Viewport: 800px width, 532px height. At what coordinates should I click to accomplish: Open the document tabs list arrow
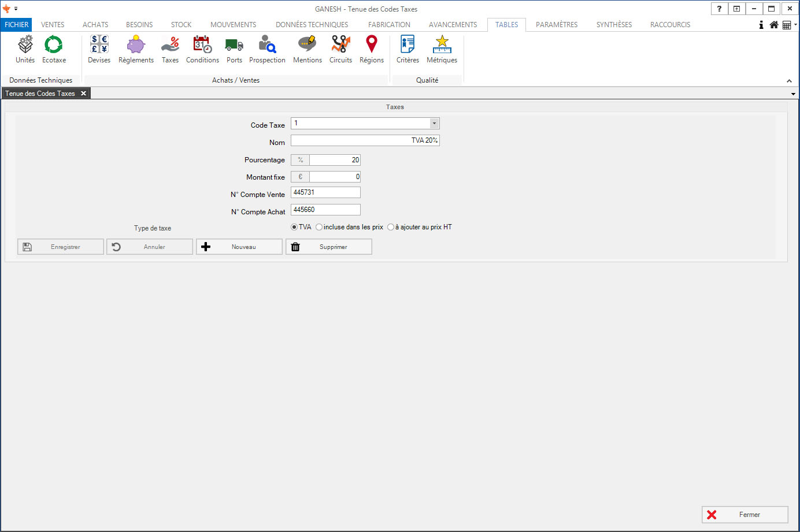tap(793, 94)
